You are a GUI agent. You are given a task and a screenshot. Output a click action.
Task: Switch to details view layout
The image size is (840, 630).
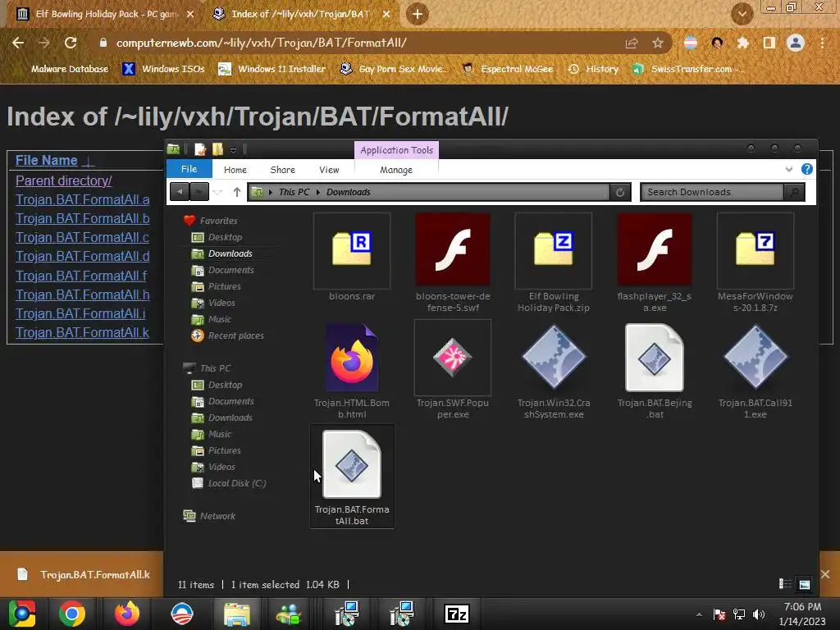[x=785, y=584]
